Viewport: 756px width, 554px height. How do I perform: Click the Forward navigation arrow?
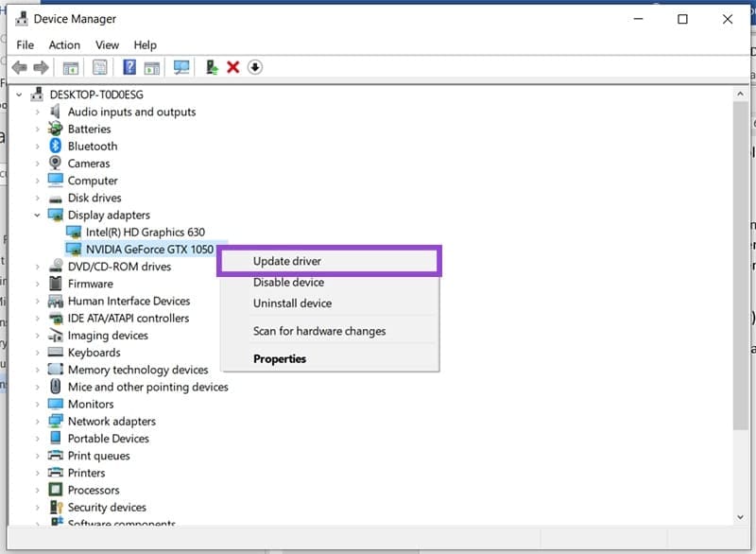(x=40, y=66)
